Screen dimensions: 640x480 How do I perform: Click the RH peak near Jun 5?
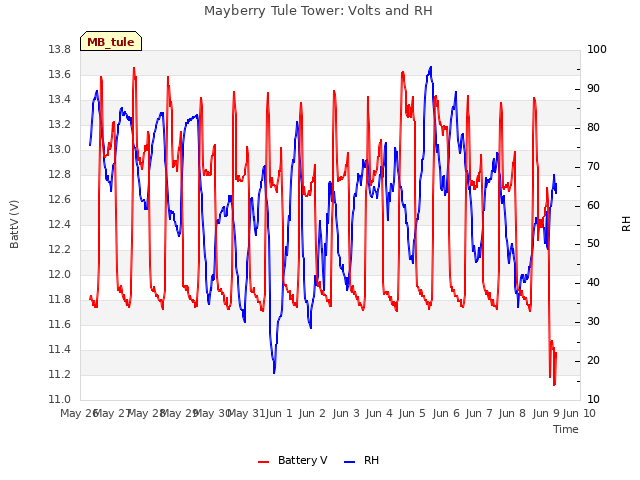click(431, 68)
